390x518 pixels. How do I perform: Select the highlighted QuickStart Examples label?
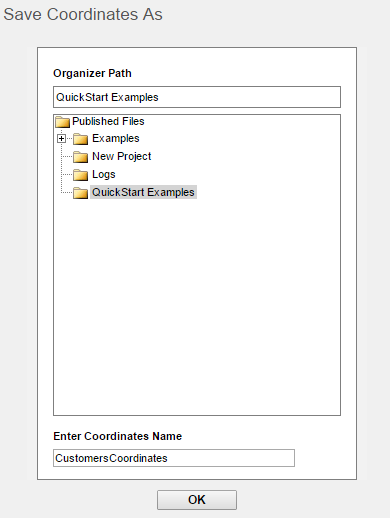[143, 192]
